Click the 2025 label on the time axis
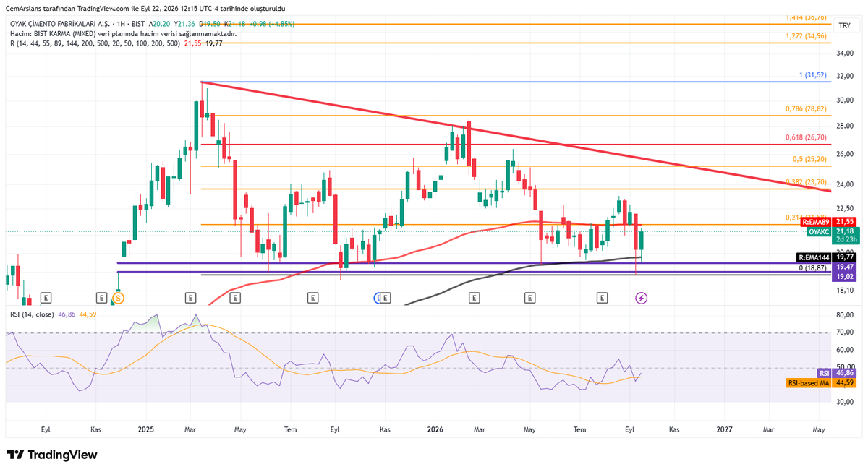Viewport: 868px width, 472px height. point(146,429)
